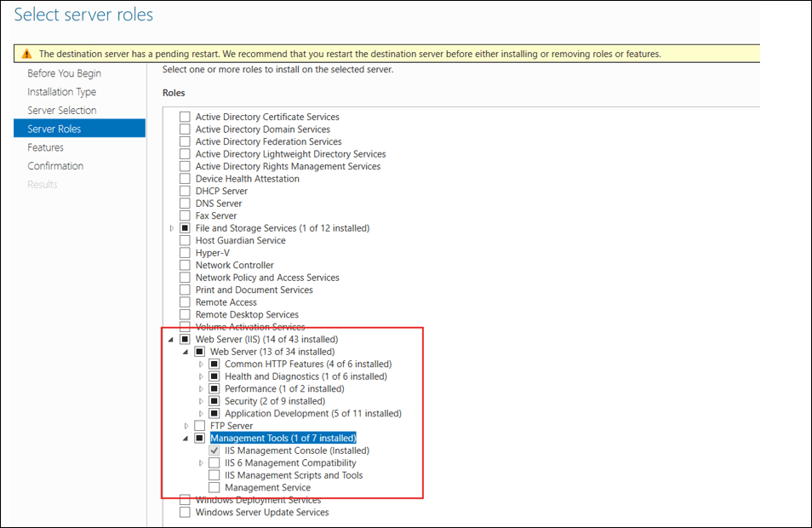
Task: Enable the Remote Access role
Action: pyautogui.click(x=185, y=302)
